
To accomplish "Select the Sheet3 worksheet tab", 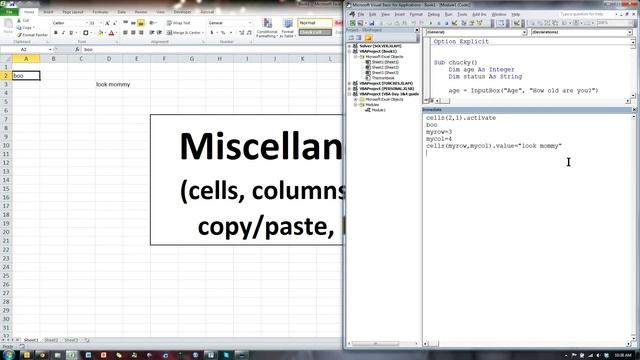I will 71,340.
